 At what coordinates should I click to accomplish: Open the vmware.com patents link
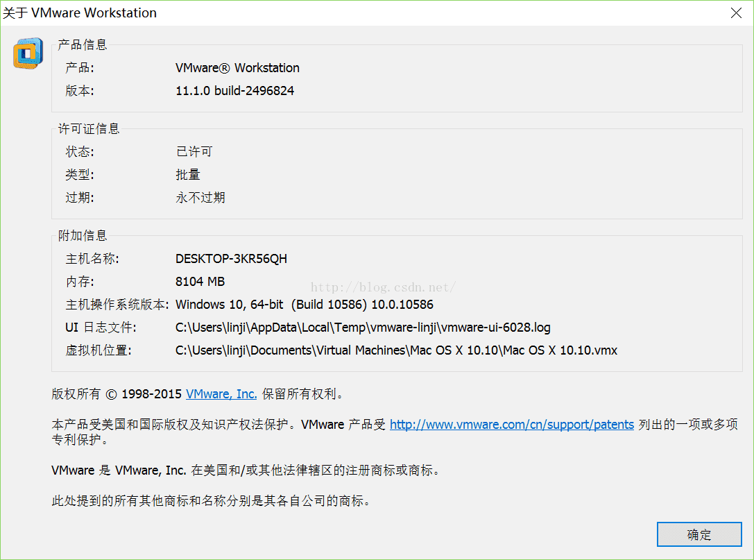coord(512,424)
